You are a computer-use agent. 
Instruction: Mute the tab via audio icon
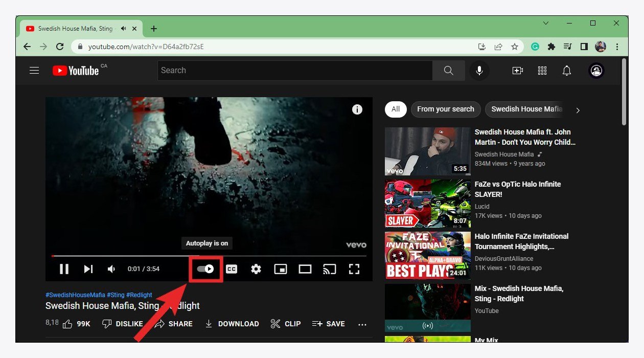pos(124,29)
